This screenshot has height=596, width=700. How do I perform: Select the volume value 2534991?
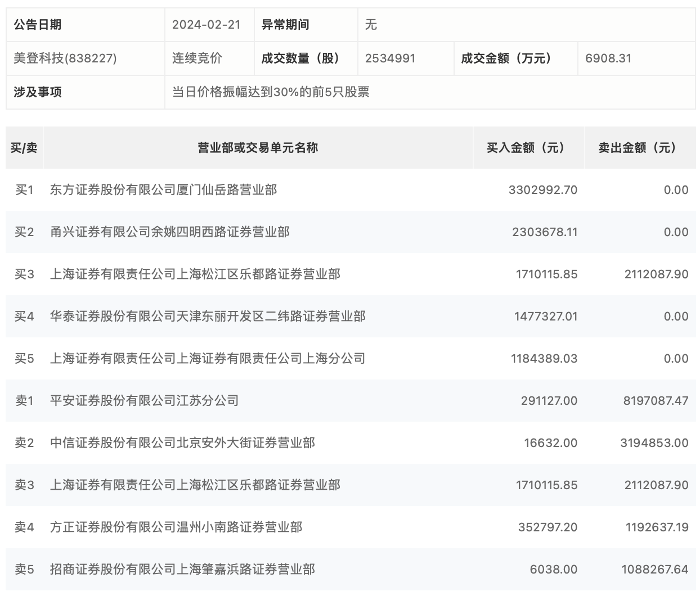tap(390, 58)
